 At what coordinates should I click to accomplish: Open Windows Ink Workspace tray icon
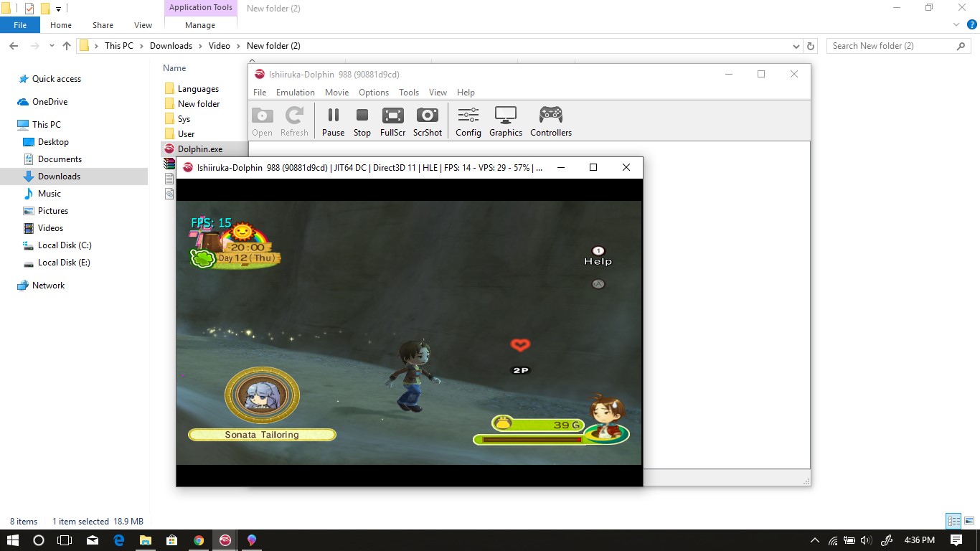pyautogui.click(x=886, y=540)
